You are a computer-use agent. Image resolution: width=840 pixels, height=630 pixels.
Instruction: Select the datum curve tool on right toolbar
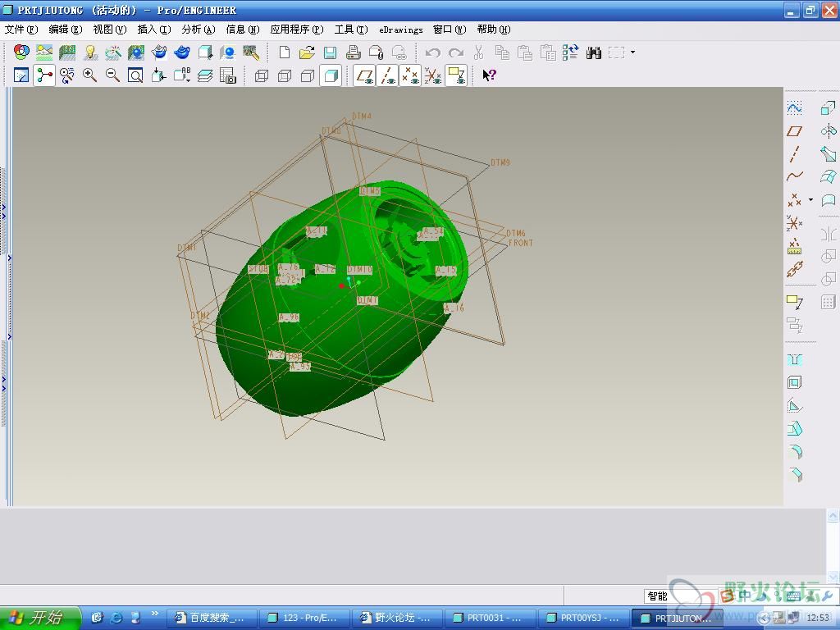794,176
